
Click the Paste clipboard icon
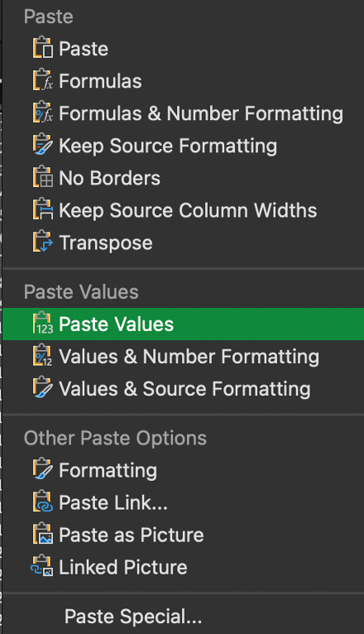[43, 48]
